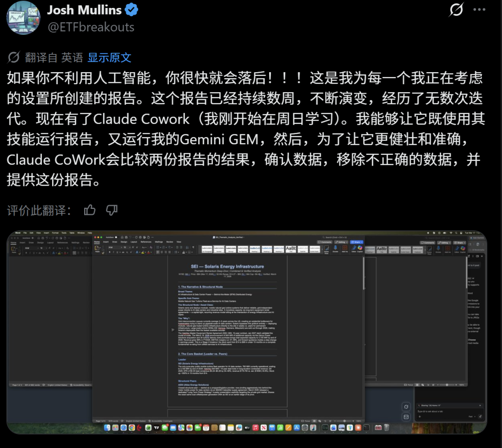Apply the font color from the ribbon
Viewport: 502px width, 448px height.
point(149,252)
